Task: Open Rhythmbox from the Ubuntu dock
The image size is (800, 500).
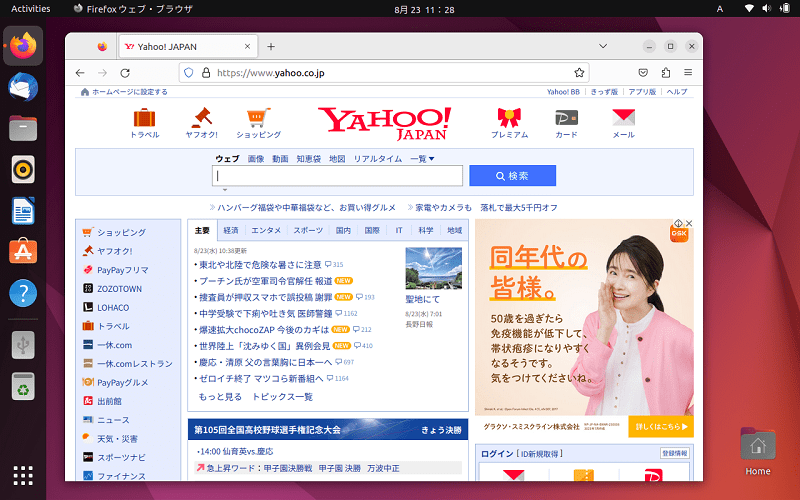Action: coord(23,169)
